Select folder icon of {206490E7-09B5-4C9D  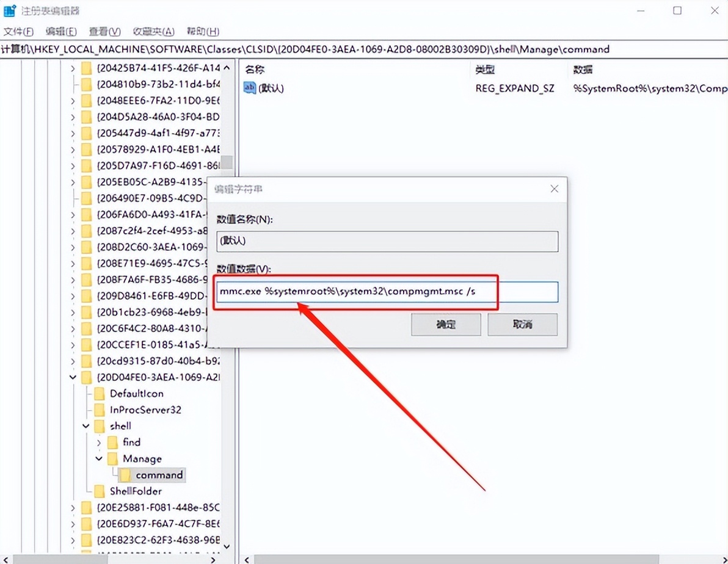(86, 198)
